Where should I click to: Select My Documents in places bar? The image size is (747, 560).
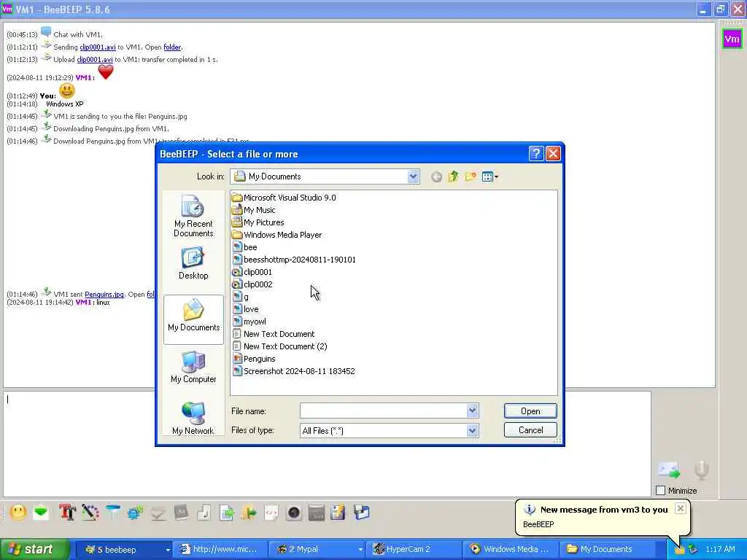pos(193,319)
